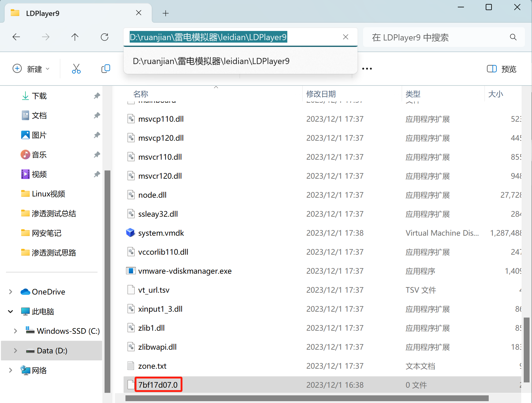
Task: Click the zone.txt document icon
Action: (x=131, y=366)
